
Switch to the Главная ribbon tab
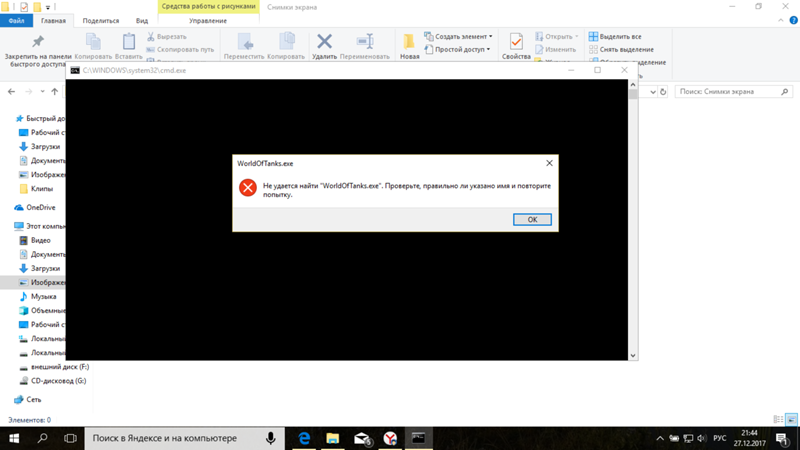click(53, 21)
